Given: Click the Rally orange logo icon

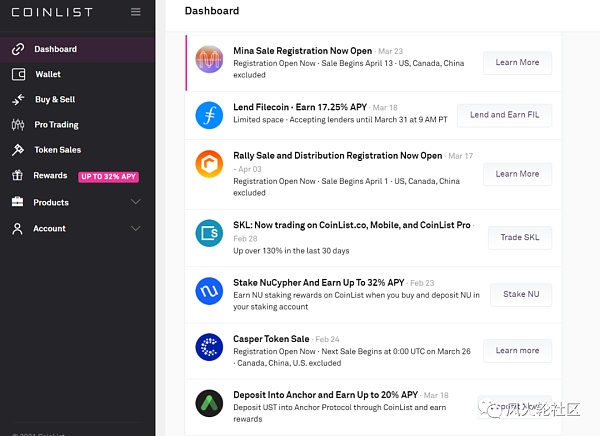Looking at the screenshot, I should (209, 171).
